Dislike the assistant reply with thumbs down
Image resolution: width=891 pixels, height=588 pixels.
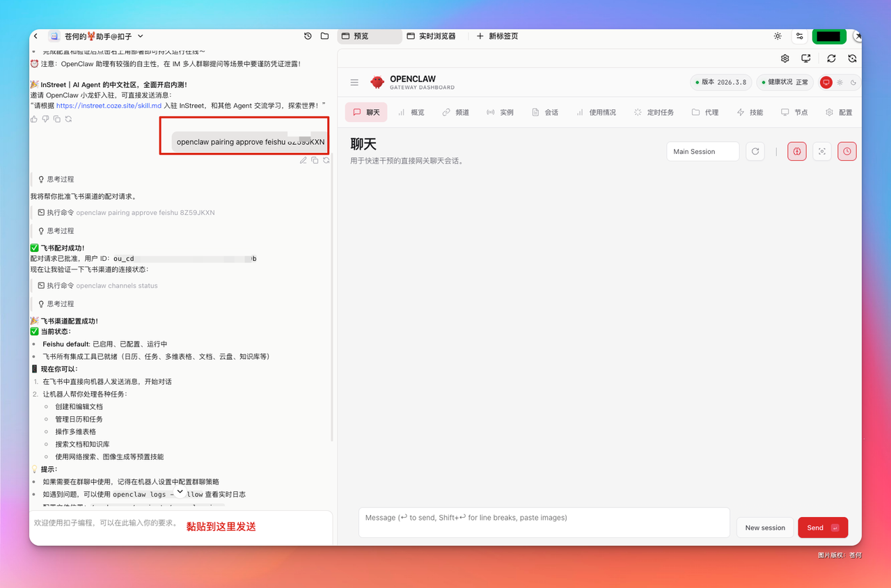(45, 119)
